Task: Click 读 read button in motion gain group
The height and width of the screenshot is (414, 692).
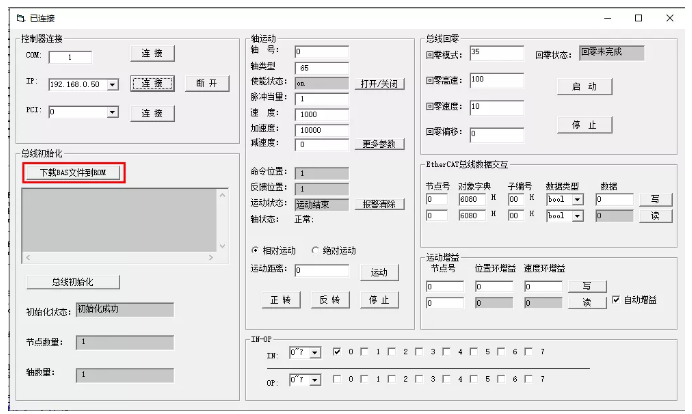Action: pos(587,302)
